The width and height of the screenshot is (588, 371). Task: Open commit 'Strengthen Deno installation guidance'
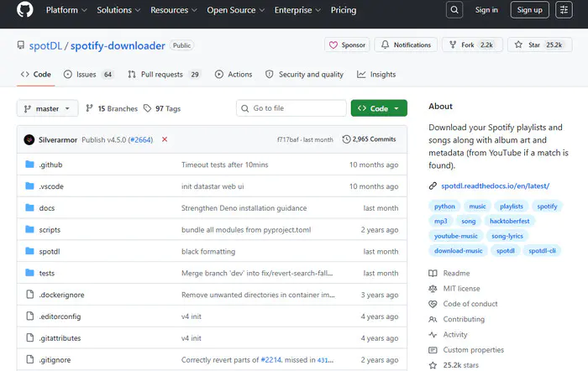[244, 208]
